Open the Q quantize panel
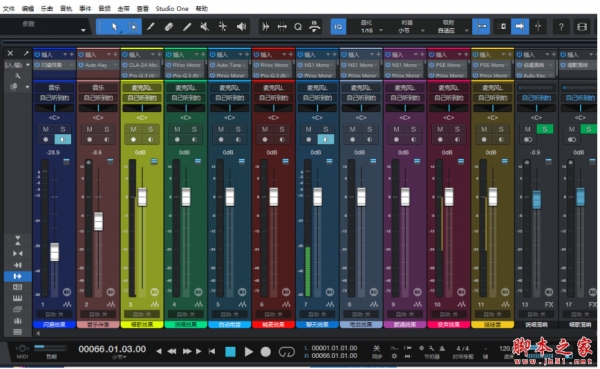600x369 pixels. (298, 26)
